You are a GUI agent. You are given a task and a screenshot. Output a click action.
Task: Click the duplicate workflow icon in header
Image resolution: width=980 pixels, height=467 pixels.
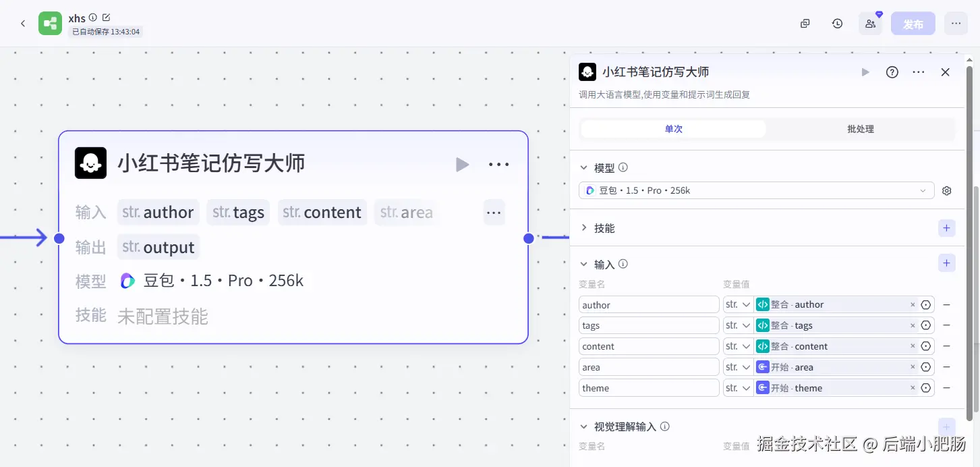click(x=805, y=24)
